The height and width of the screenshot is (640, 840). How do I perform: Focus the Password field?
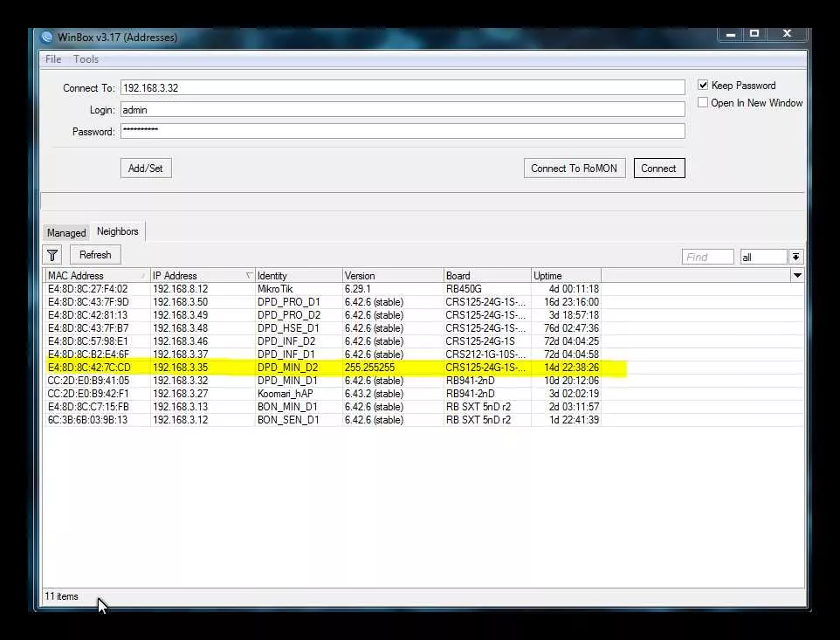403,131
